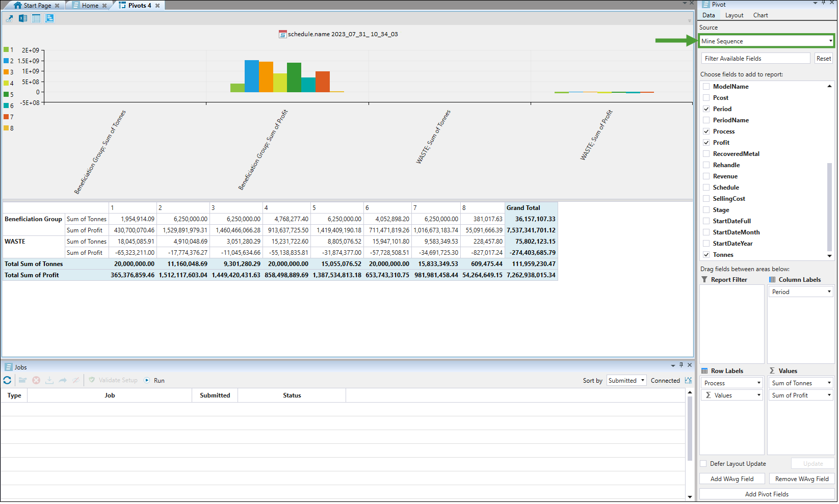Tick the Defer Layout Update checkbox
Viewport: 839px width, 504px height.
(x=704, y=465)
